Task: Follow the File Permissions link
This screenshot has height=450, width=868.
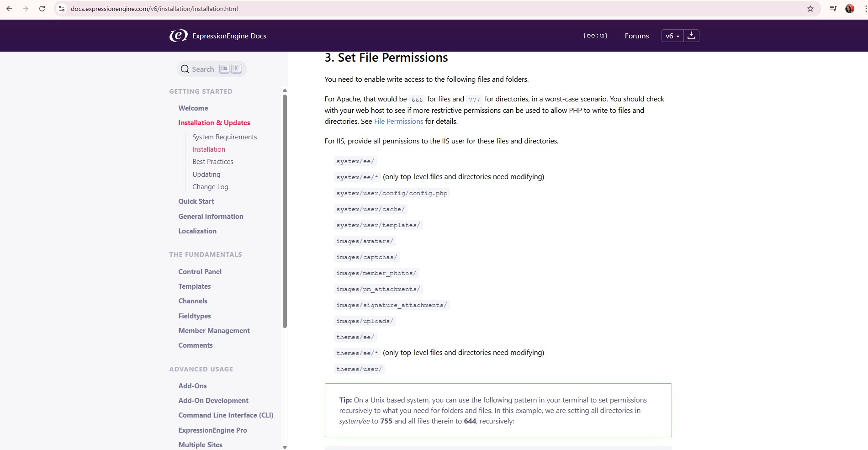Action: [x=398, y=121]
